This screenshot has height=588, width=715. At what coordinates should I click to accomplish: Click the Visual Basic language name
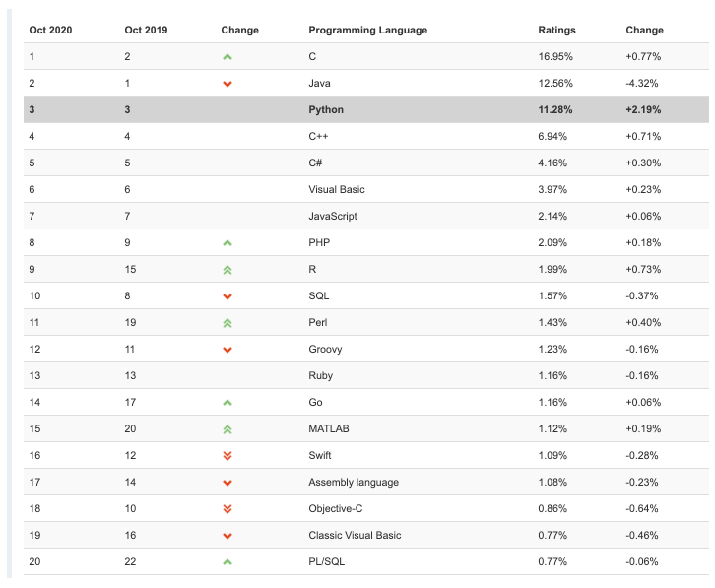coord(337,190)
